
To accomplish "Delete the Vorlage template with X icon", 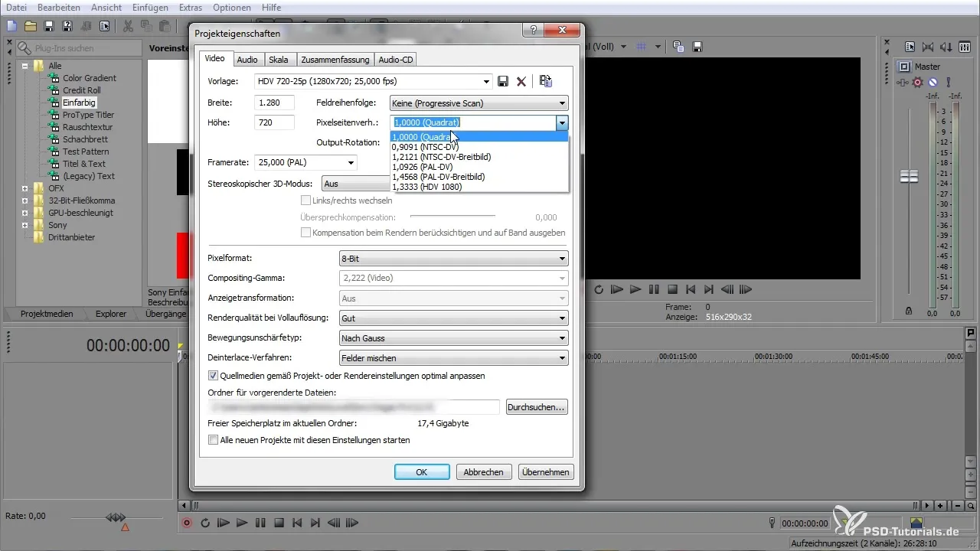I will pos(521,81).
